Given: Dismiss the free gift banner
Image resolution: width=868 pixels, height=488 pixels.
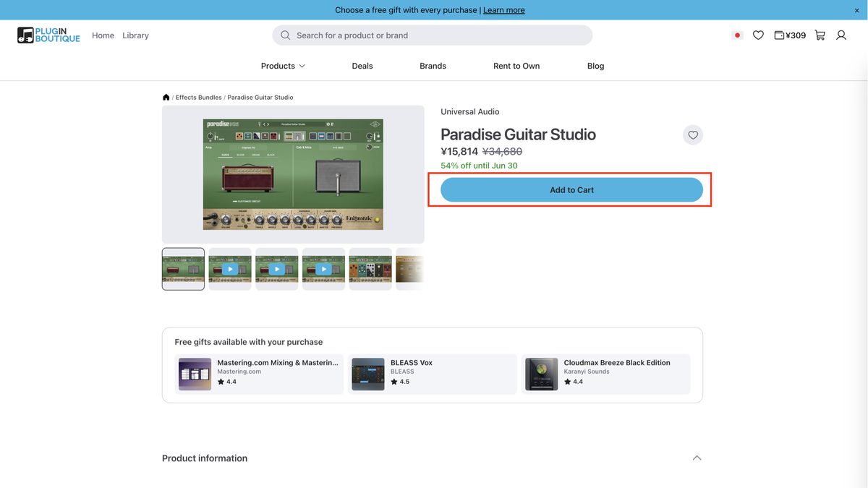Looking at the screenshot, I should [857, 10].
